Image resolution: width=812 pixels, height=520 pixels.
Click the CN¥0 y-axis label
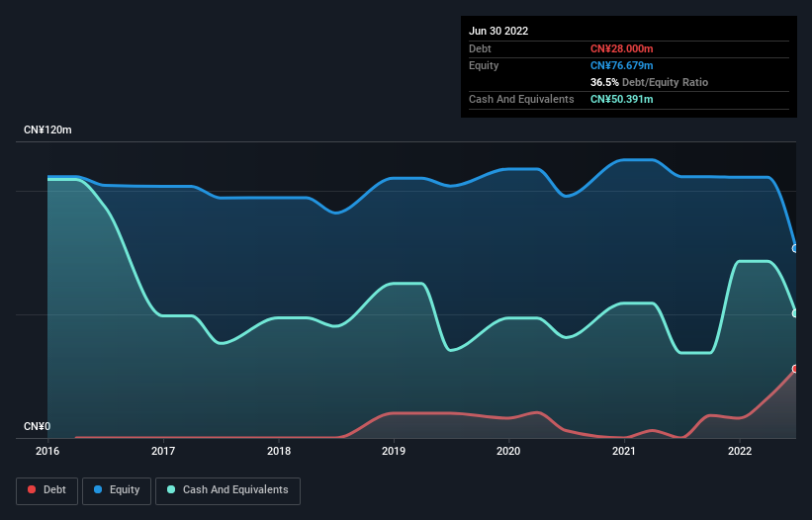[38, 426]
